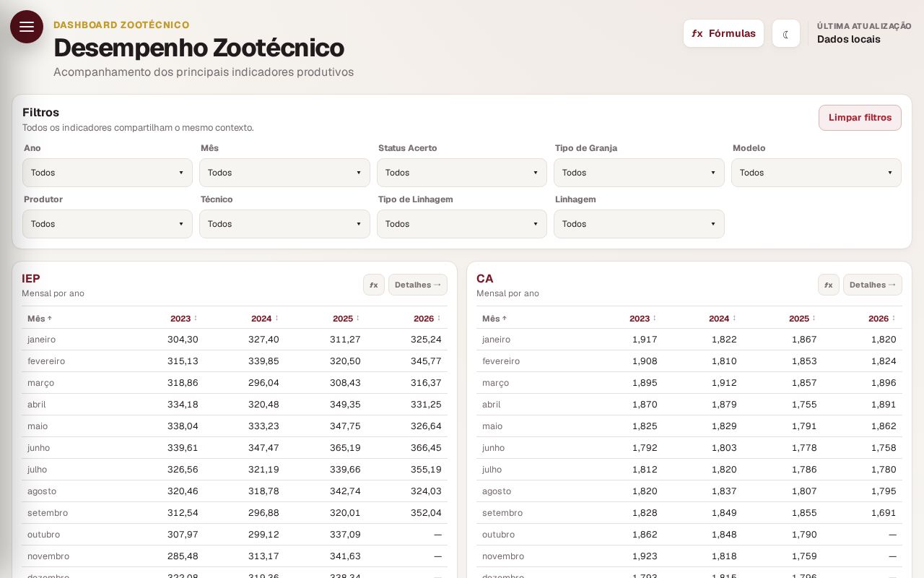Expand the Tipo de Granja dropdown

coord(639,173)
